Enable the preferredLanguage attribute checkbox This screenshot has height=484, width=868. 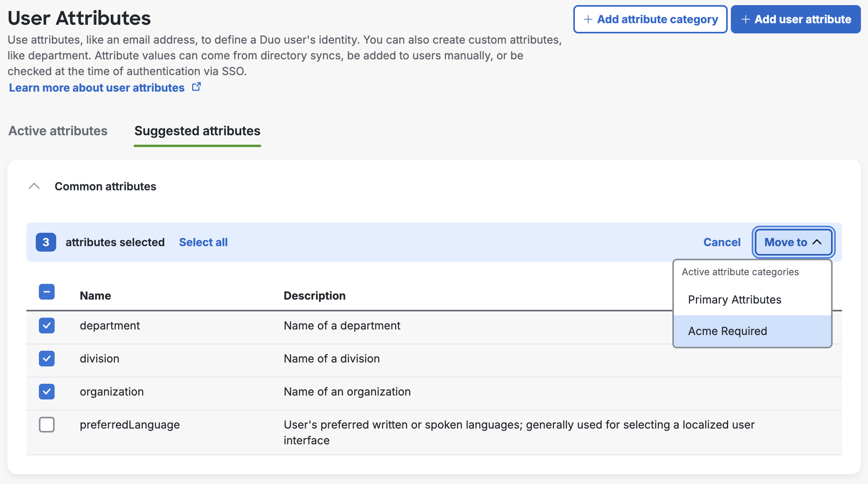coord(47,425)
